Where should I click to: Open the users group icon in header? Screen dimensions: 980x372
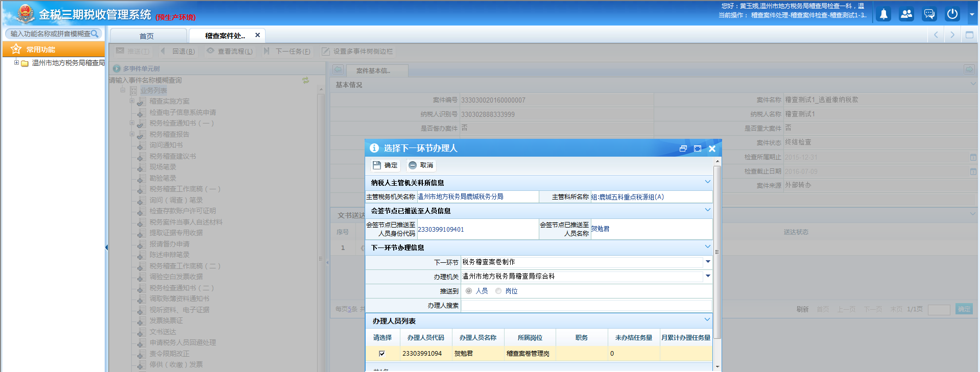pyautogui.click(x=906, y=14)
